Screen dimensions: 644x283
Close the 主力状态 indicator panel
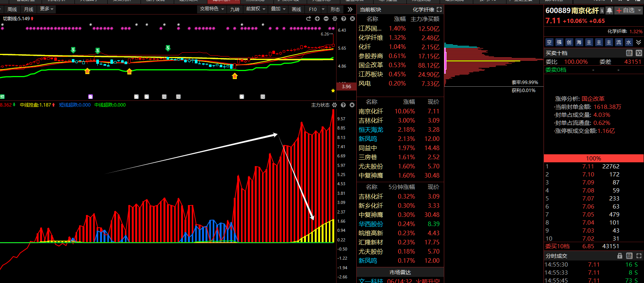[x=352, y=105]
